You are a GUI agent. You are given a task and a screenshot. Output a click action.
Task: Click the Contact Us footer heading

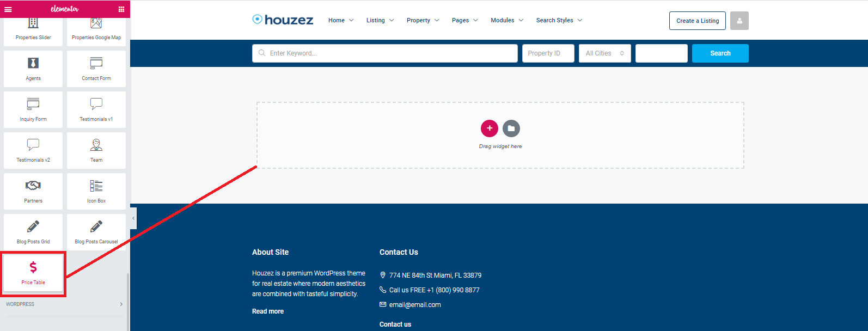coord(399,252)
